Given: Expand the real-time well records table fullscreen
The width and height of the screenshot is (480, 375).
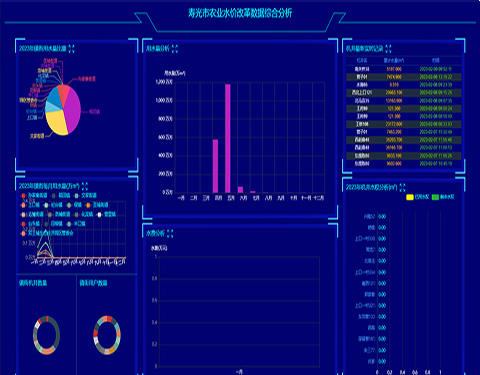Looking at the screenshot, I should pos(388,49).
